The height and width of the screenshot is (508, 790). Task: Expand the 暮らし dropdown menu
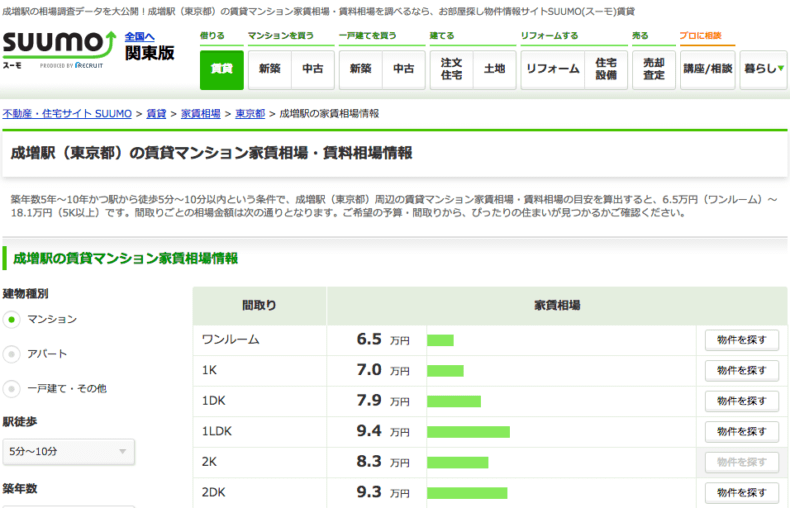tap(763, 70)
